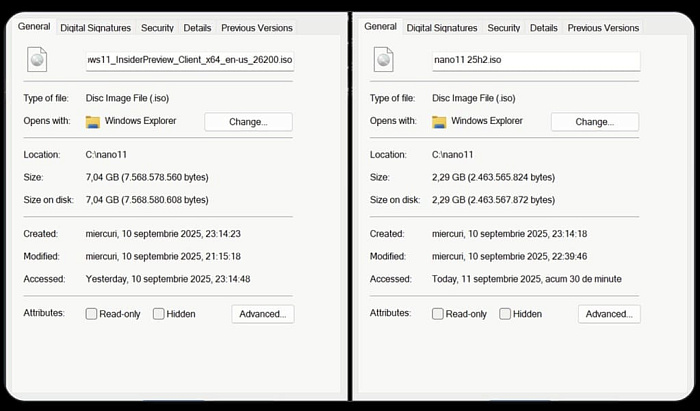This screenshot has width=700, height=411.
Task: Click modified date ending 22:39:46
Action: (509, 257)
